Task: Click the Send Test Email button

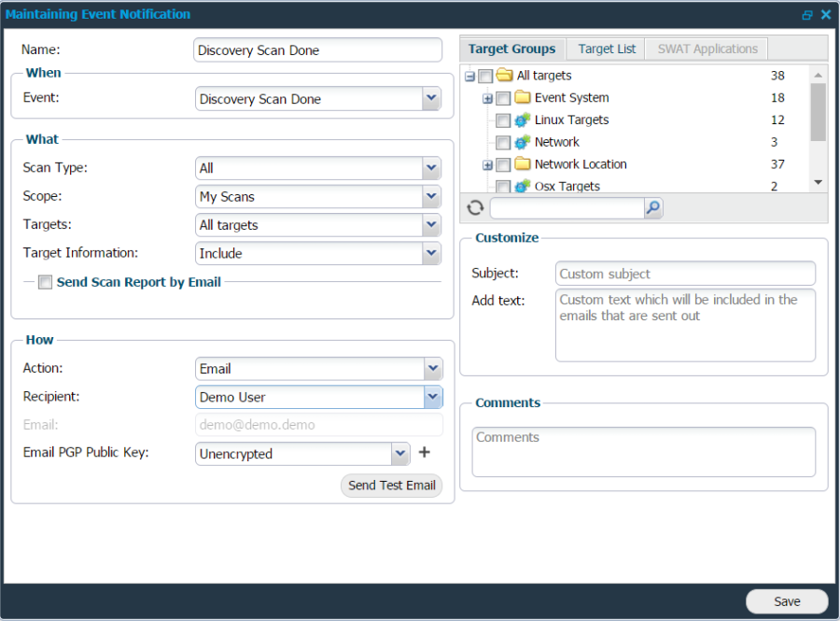Action: (391, 485)
